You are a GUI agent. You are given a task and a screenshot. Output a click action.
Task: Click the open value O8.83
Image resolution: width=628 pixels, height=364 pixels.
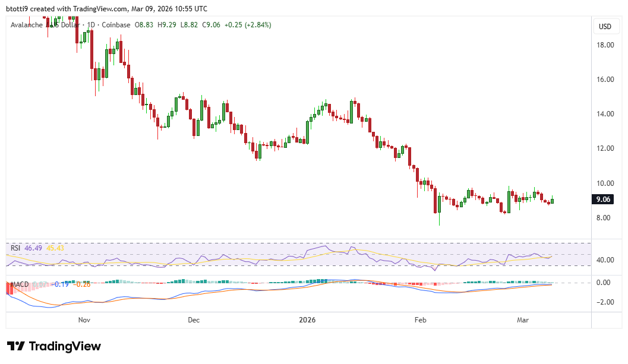(x=144, y=25)
